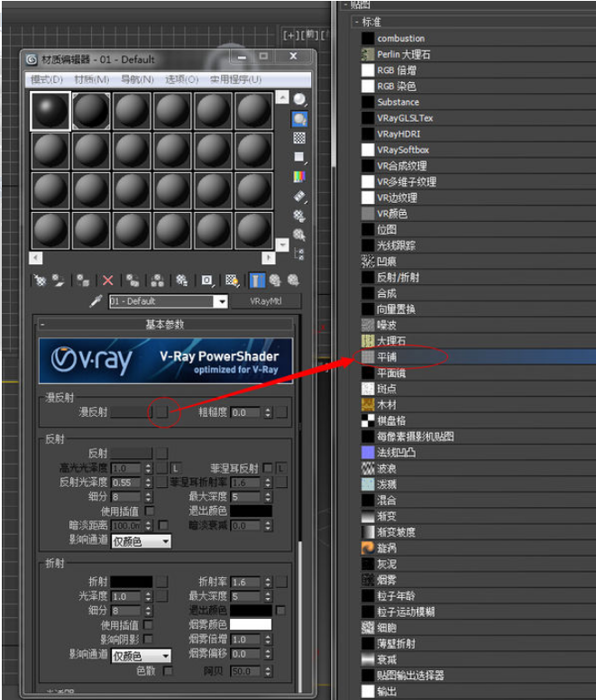Viewport: 596px width, 700px height.
Task: Click the Sample Type sphere icon
Action: [x=299, y=99]
